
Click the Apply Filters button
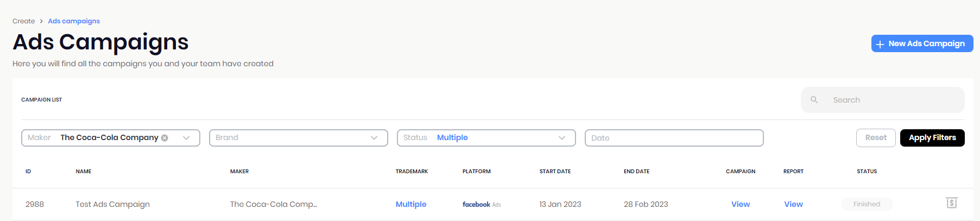[932, 138]
